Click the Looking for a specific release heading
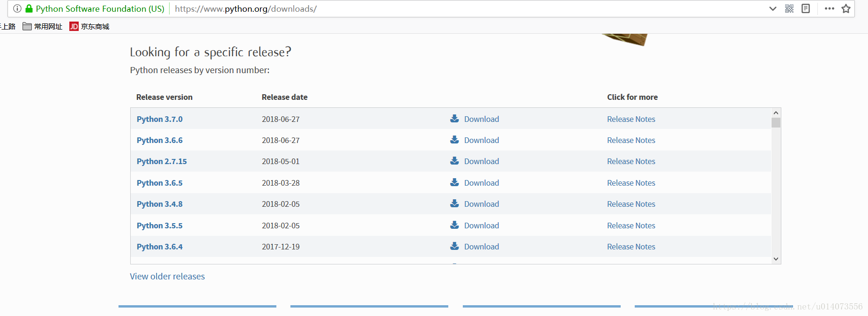868x316 pixels. click(x=210, y=52)
